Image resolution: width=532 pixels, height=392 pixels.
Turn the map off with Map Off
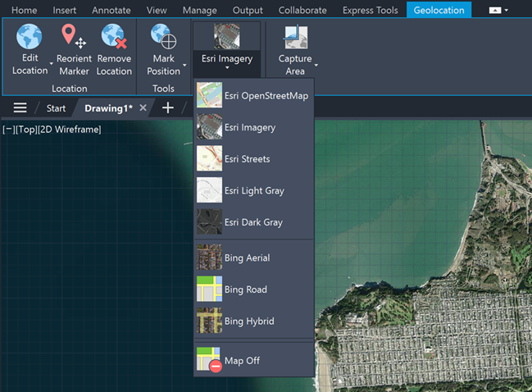pyautogui.click(x=241, y=361)
